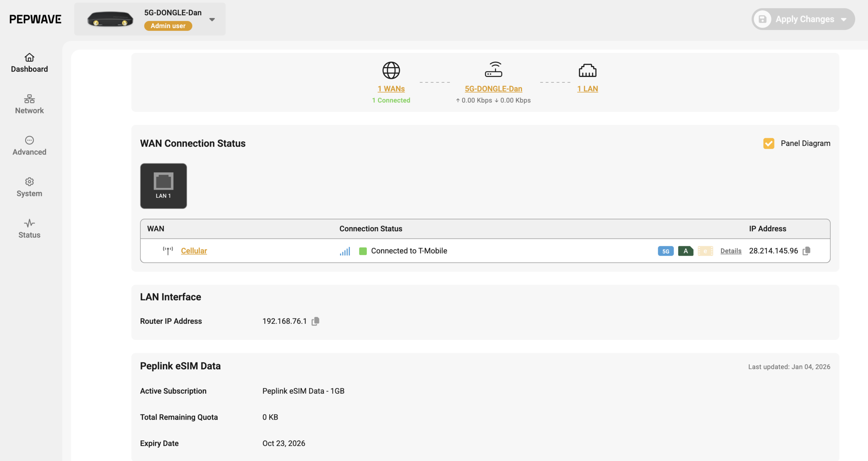Click the globe WANs icon
The image size is (868, 461).
click(x=391, y=70)
